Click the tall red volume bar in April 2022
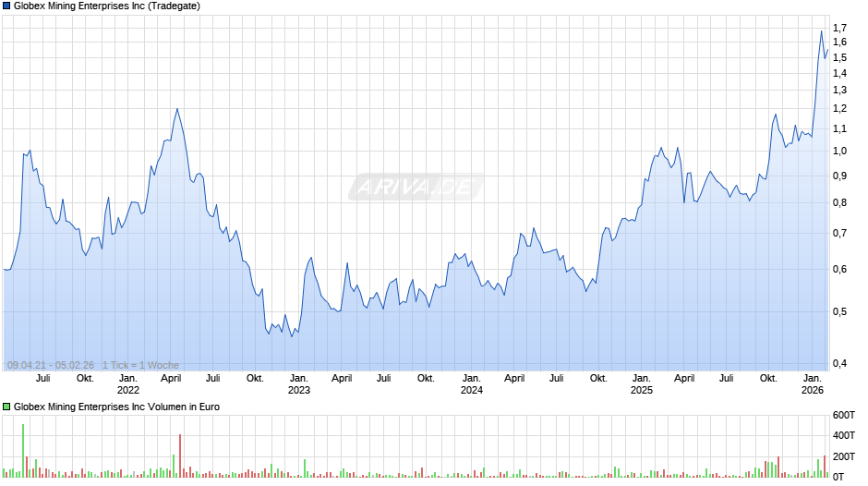 (x=180, y=456)
